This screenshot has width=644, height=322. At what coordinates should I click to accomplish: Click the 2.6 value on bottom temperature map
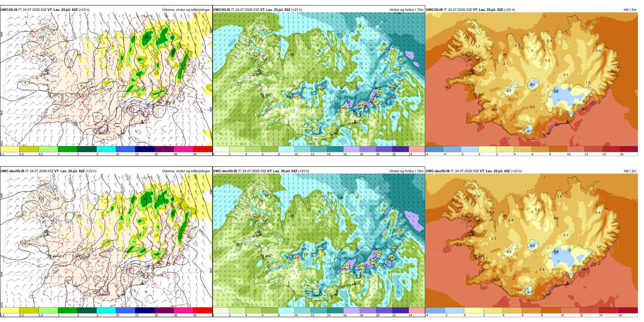click(x=559, y=196)
